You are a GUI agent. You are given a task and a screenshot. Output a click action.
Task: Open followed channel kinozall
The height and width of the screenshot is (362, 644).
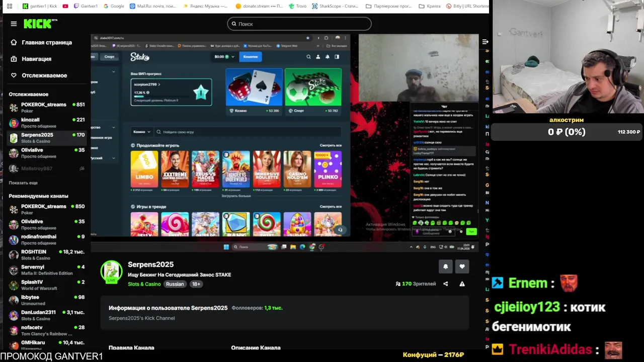click(46, 123)
